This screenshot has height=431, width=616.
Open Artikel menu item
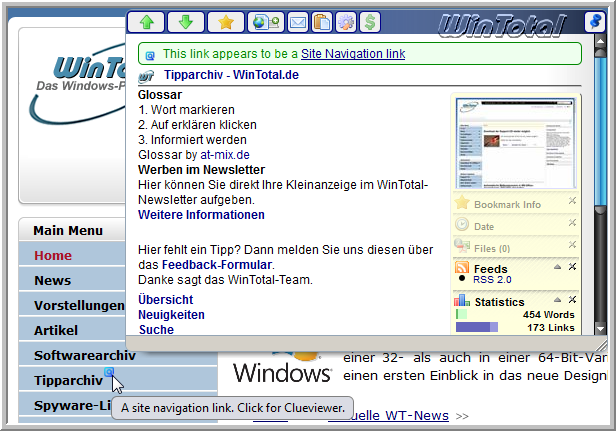56,330
